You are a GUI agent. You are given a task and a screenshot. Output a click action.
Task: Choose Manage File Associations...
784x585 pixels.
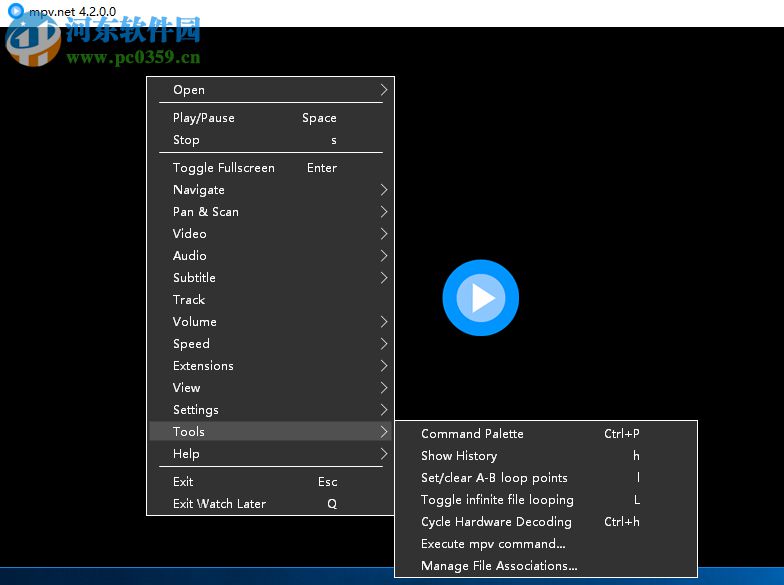(x=546, y=566)
